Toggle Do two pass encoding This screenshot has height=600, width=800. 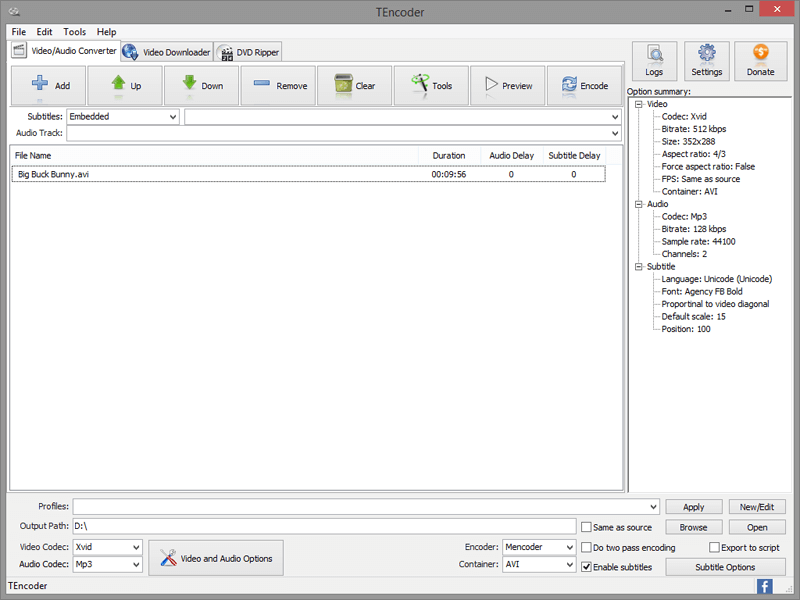click(586, 548)
